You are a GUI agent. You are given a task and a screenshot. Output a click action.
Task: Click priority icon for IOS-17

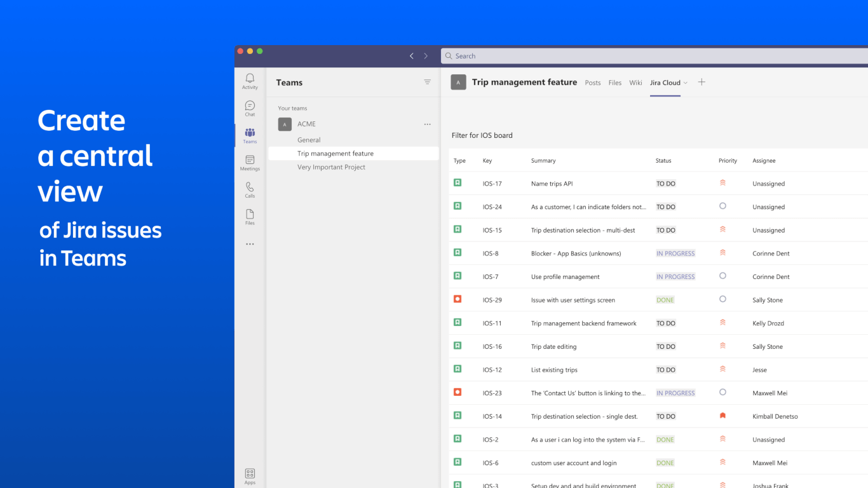point(722,183)
